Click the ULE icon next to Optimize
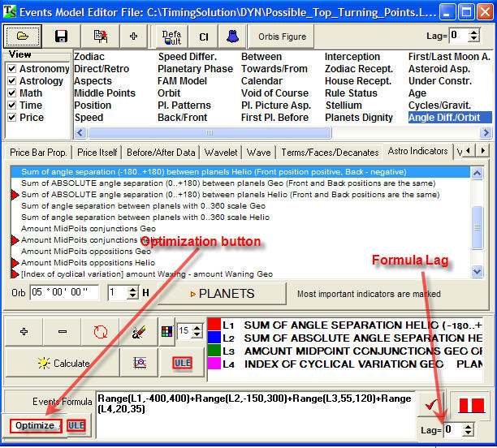 click(x=76, y=425)
